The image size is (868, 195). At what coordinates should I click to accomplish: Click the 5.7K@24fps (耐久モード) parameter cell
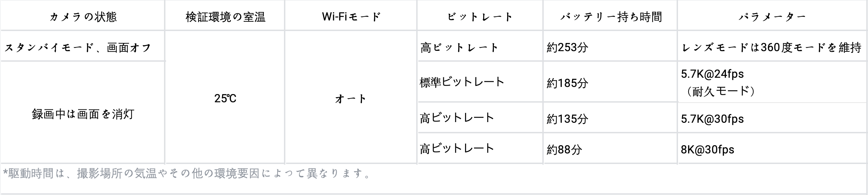point(718,82)
